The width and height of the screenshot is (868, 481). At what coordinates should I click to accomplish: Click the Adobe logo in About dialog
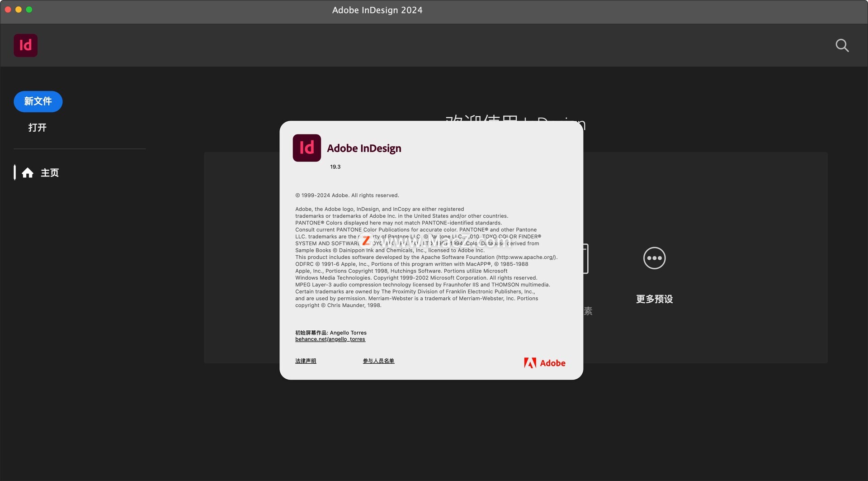point(545,363)
